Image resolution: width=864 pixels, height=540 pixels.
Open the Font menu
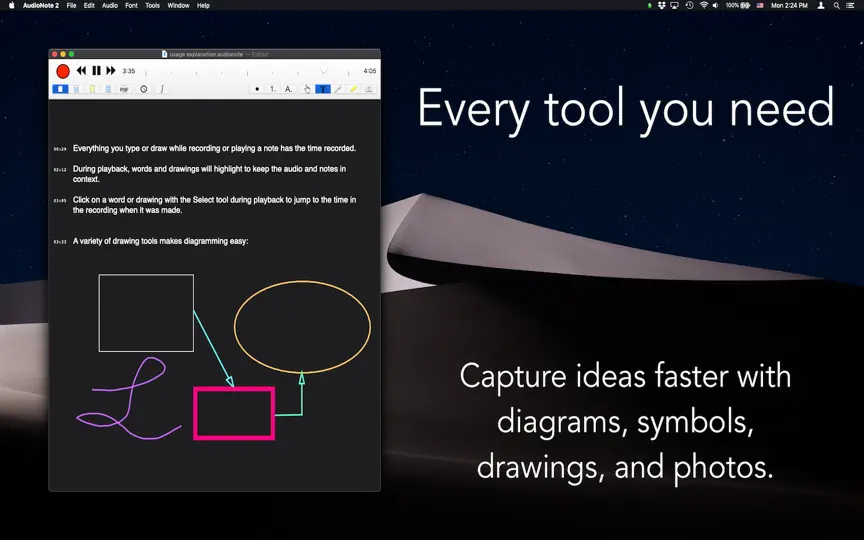click(x=132, y=6)
